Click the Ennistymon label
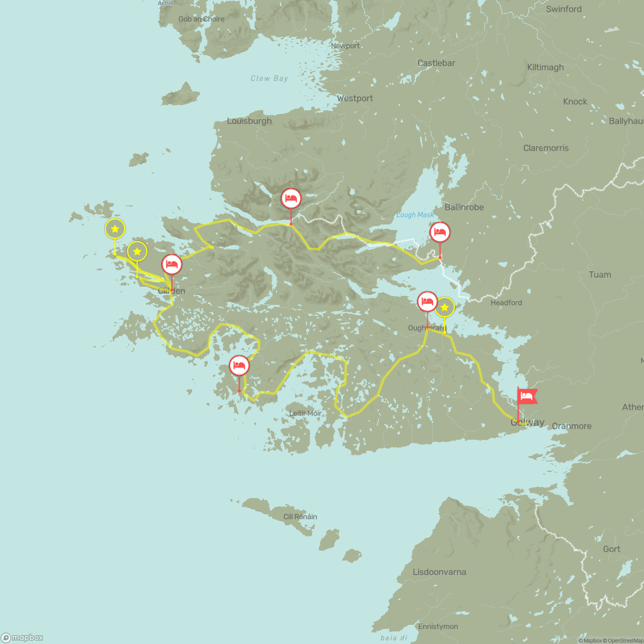 click(438, 626)
